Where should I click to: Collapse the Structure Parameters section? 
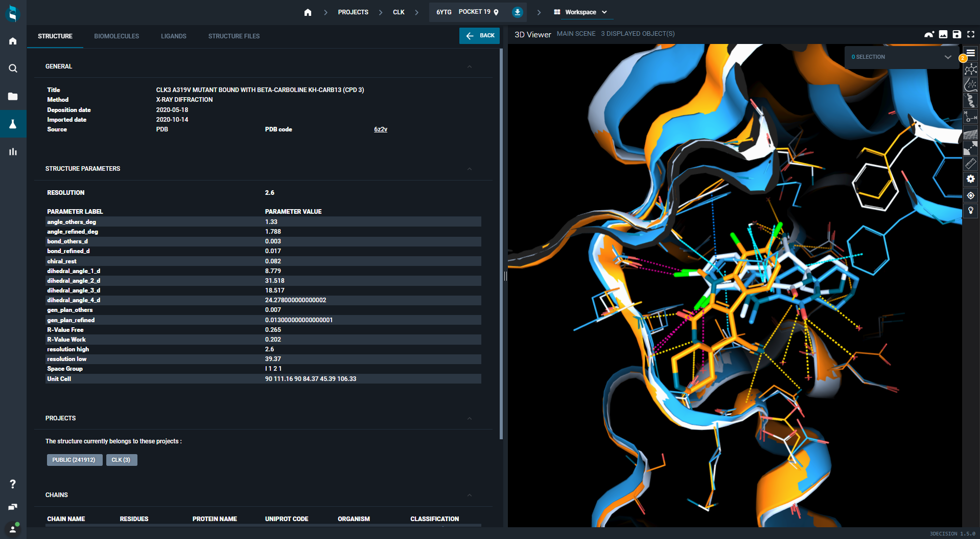(x=470, y=169)
